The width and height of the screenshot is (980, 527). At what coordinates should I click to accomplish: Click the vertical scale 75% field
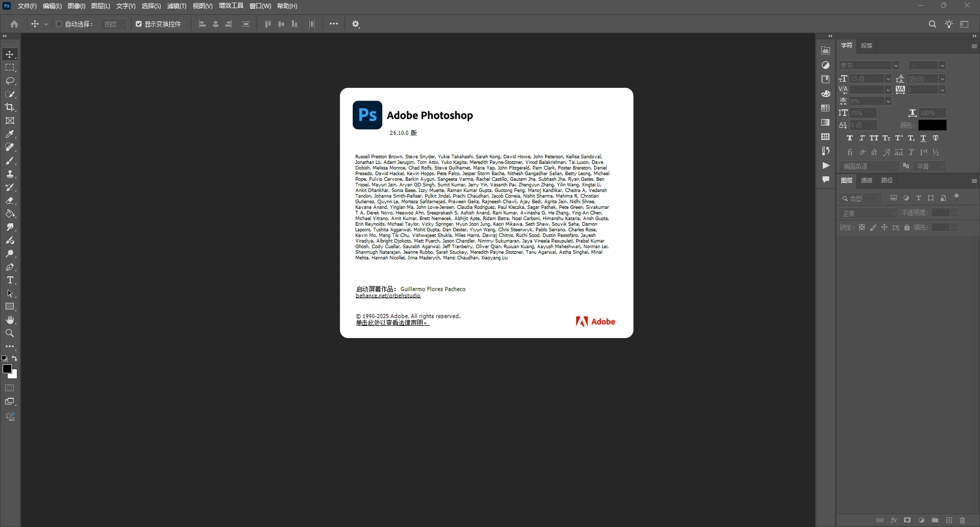click(863, 113)
